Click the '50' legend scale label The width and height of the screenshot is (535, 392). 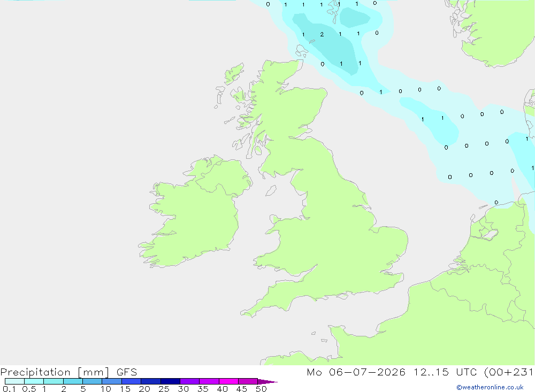click(x=261, y=389)
